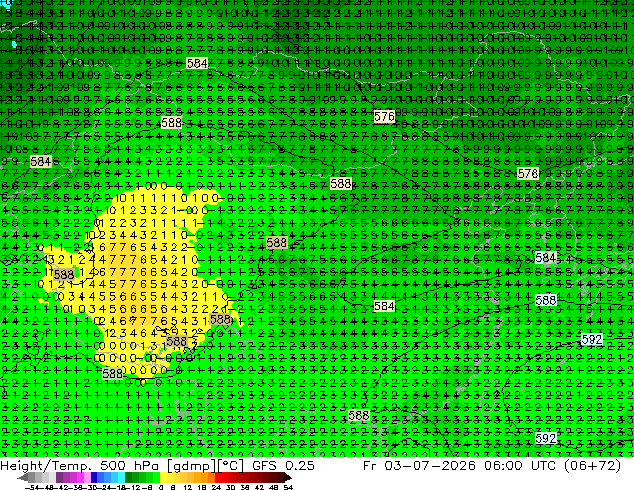Click the 'Fr' weekday abbreviation
Image resolution: width=634 pixels, height=490 pixels.
click(x=370, y=466)
